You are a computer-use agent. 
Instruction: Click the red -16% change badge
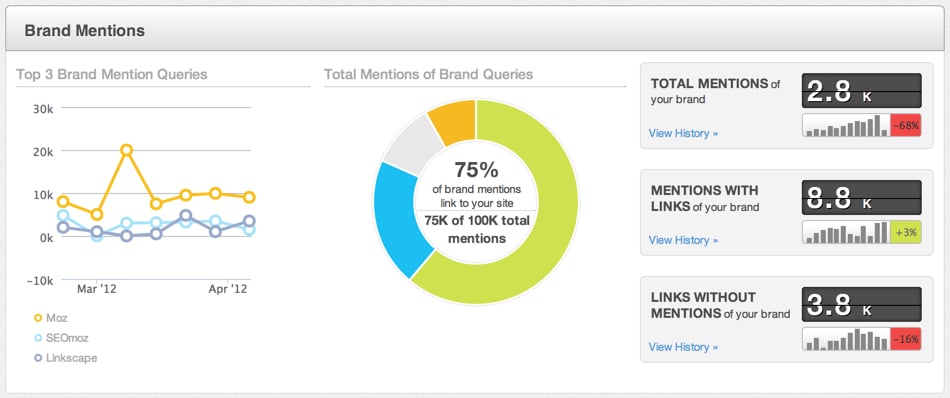[x=906, y=339]
